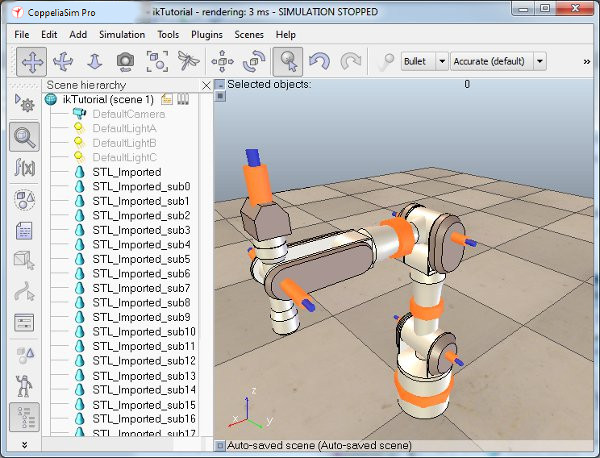Click the small square button below info overlay
The image size is (600, 458).
(x=220, y=96)
